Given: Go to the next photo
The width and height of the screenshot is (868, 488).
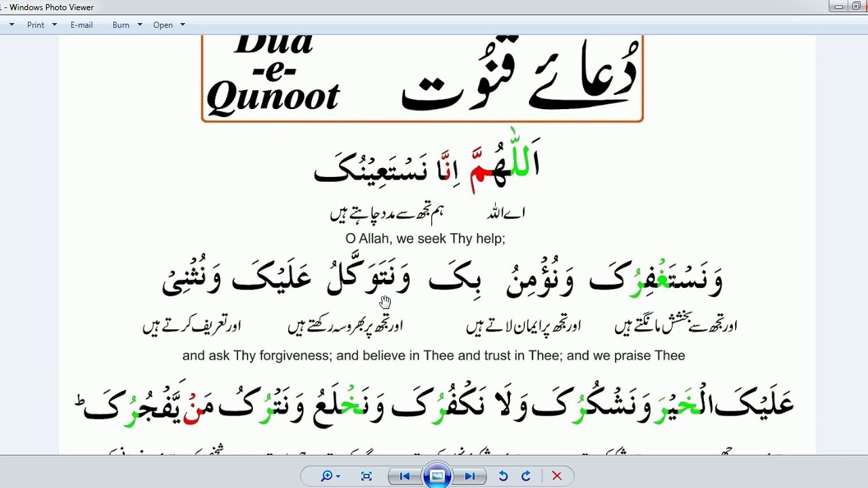Looking at the screenshot, I should point(470,476).
